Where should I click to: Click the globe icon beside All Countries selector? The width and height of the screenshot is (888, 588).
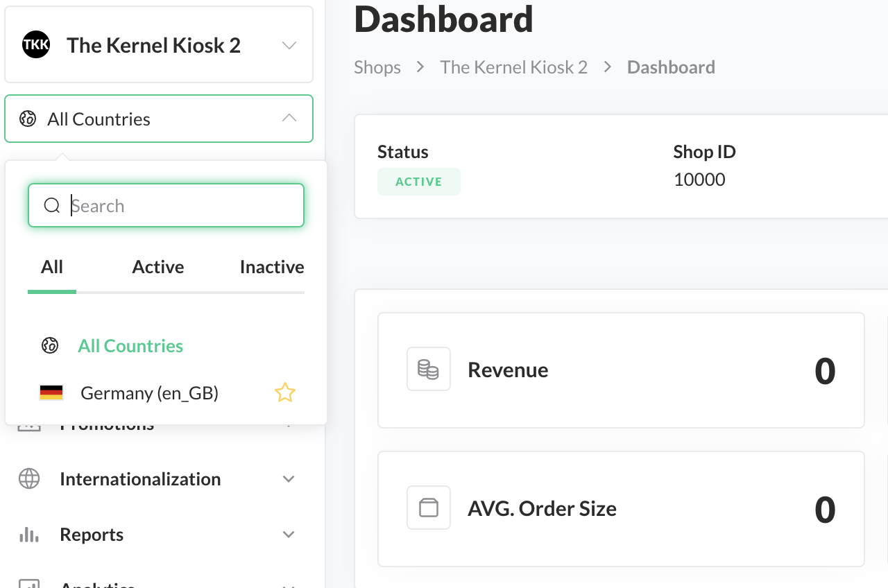pos(28,119)
